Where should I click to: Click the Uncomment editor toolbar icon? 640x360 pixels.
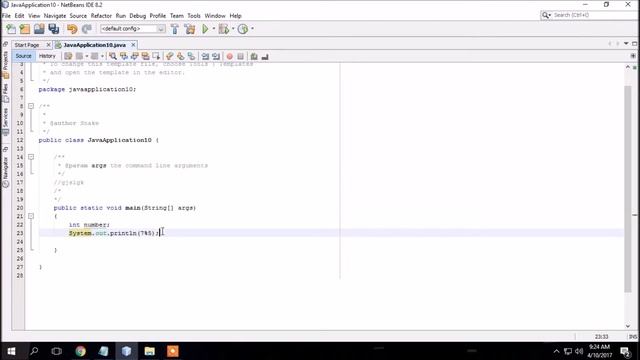point(265,56)
